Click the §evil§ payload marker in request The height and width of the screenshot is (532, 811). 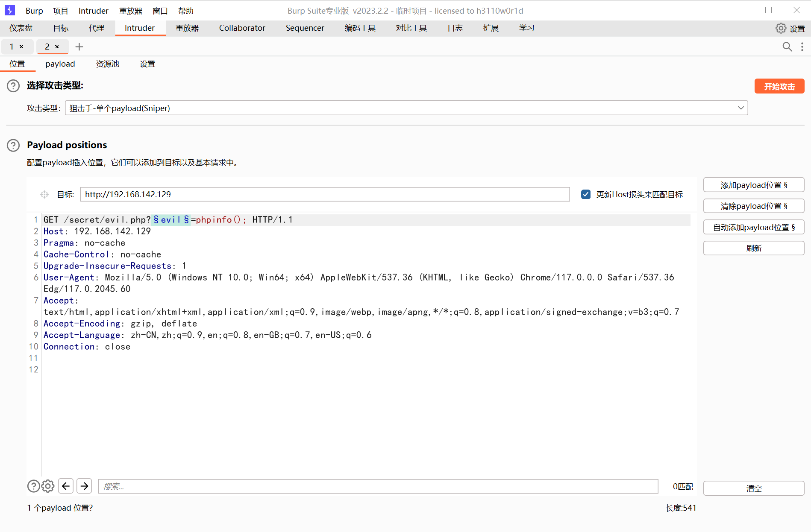point(171,220)
